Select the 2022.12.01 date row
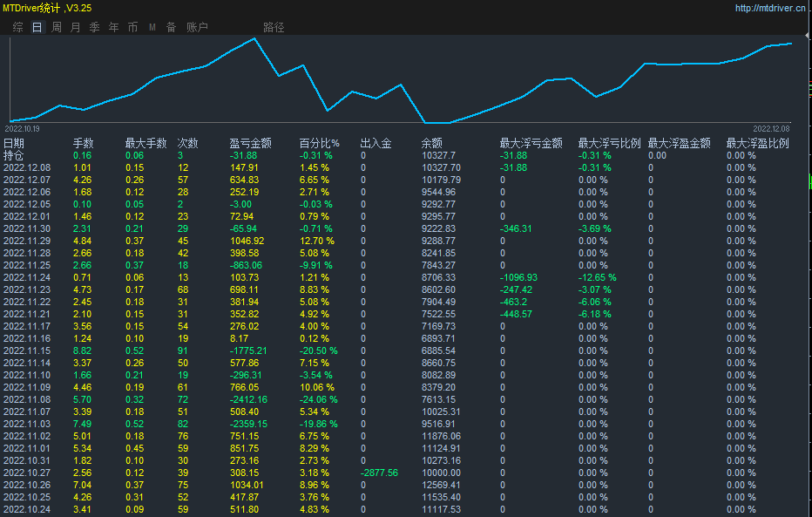Screen dimensions: 812x517 point(27,216)
